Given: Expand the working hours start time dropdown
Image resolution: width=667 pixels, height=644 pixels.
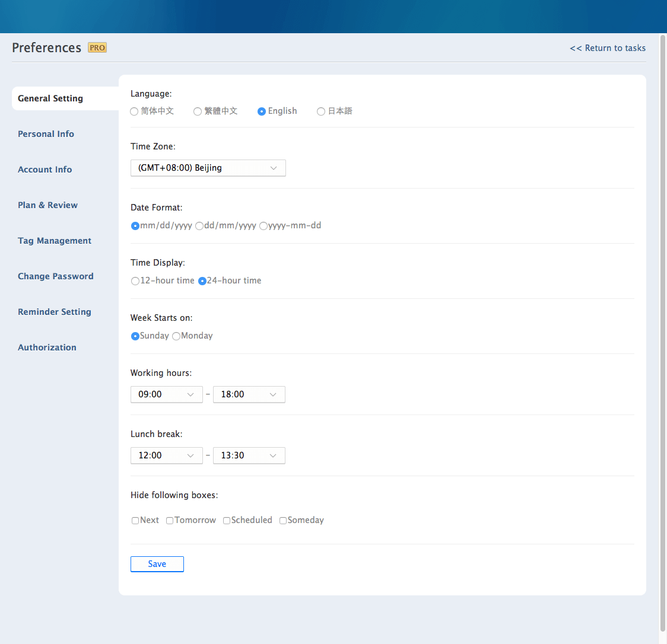Looking at the screenshot, I should (x=166, y=394).
